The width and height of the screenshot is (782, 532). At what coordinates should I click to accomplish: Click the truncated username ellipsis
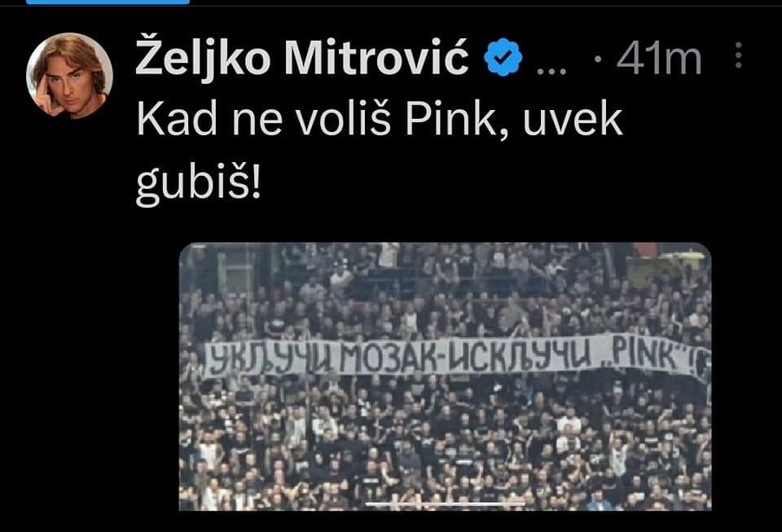click(551, 70)
